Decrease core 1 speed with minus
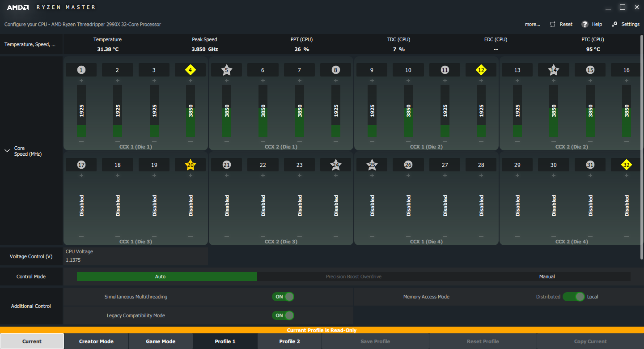Viewport: 644px width, 349px height. tap(81, 141)
